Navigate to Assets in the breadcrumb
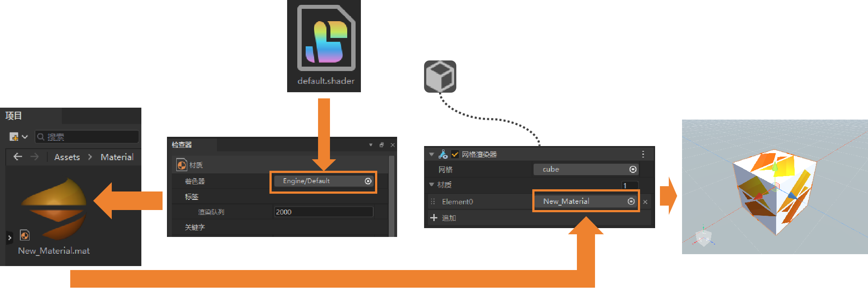Image resolution: width=868 pixels, height=289 pixels. pos(67,157)
